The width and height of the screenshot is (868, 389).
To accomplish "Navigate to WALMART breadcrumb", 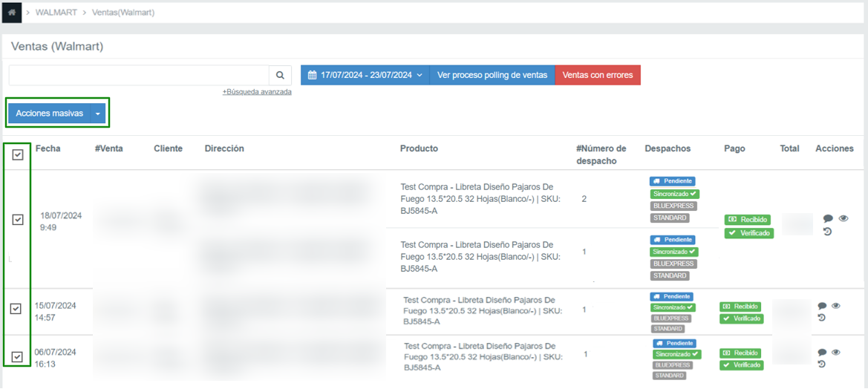I will pos(56,12).
